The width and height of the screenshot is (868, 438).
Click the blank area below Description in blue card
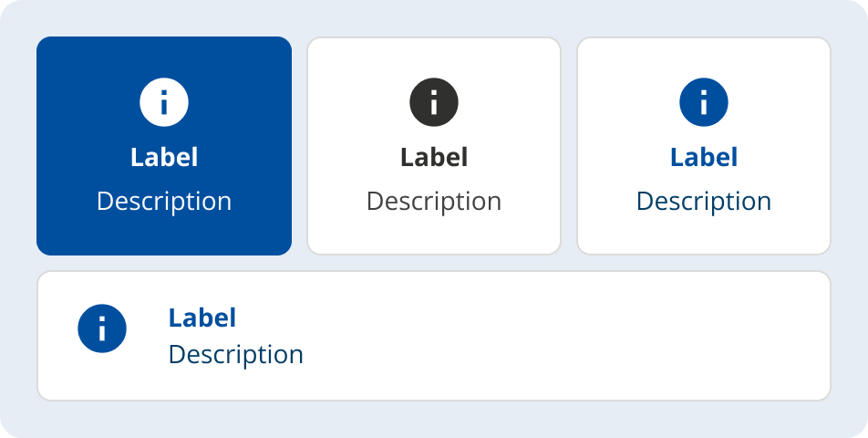pyautogui.click(x=164, y=235)
